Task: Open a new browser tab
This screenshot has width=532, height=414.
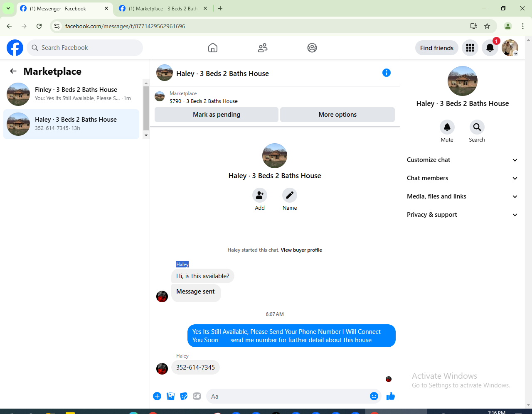Action: 220,8
